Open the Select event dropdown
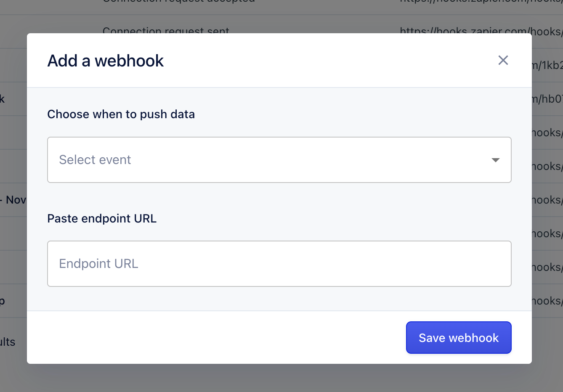The height and width of the screenshot is (392, 563). pyautogui.click(x=279, y=160)
